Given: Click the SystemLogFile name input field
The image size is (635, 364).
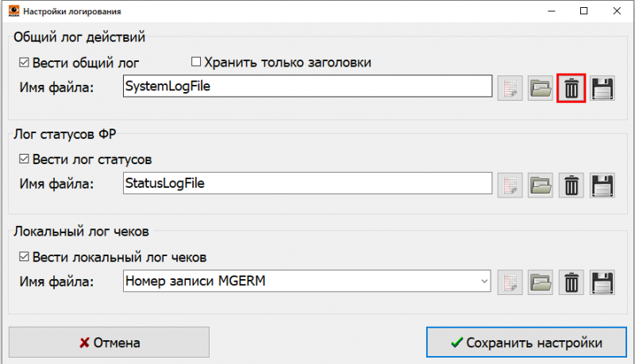Looking at the screenshot, I should [308, 86].
